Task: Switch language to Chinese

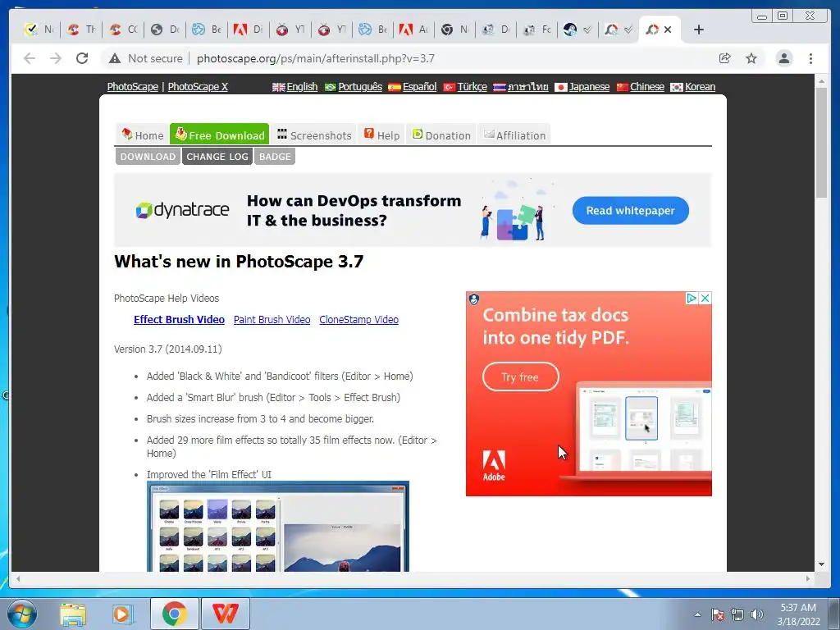Action: click(647, 87)
